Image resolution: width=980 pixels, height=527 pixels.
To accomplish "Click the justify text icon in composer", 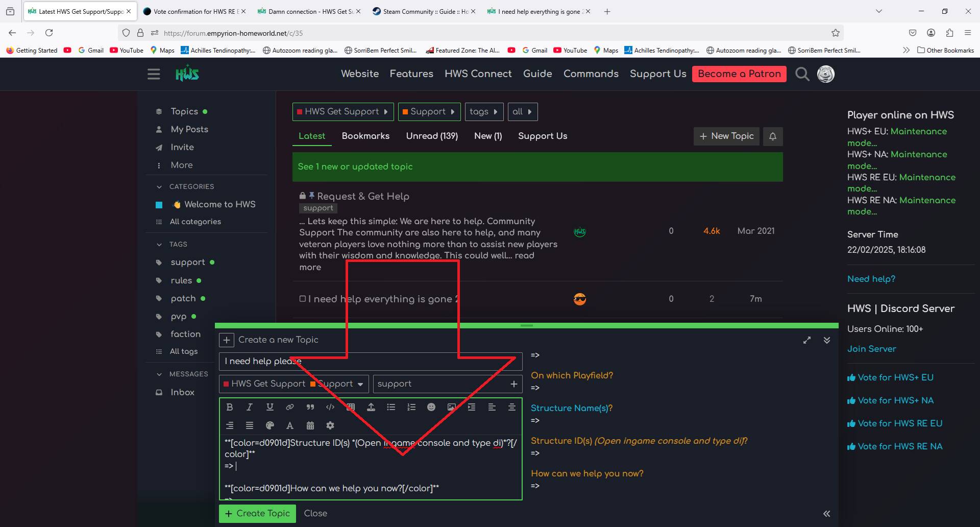I will point(250,425).
